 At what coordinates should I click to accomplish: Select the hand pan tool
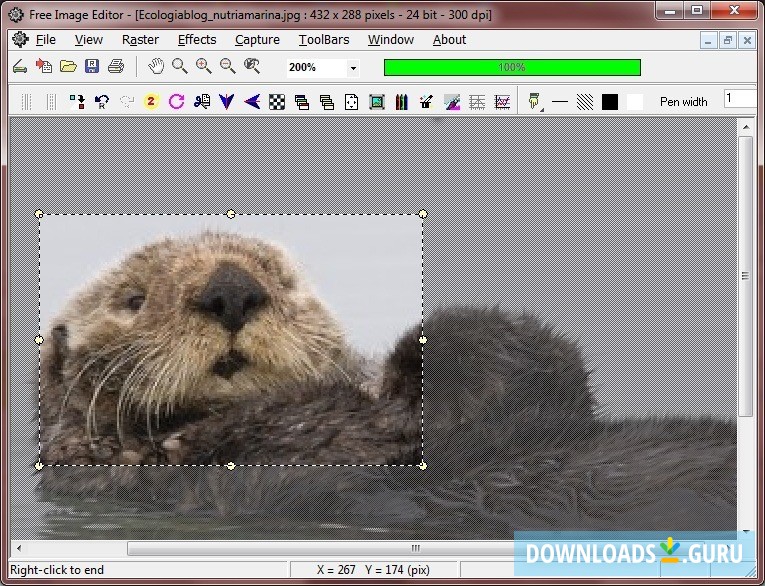[x=156, y=67]
